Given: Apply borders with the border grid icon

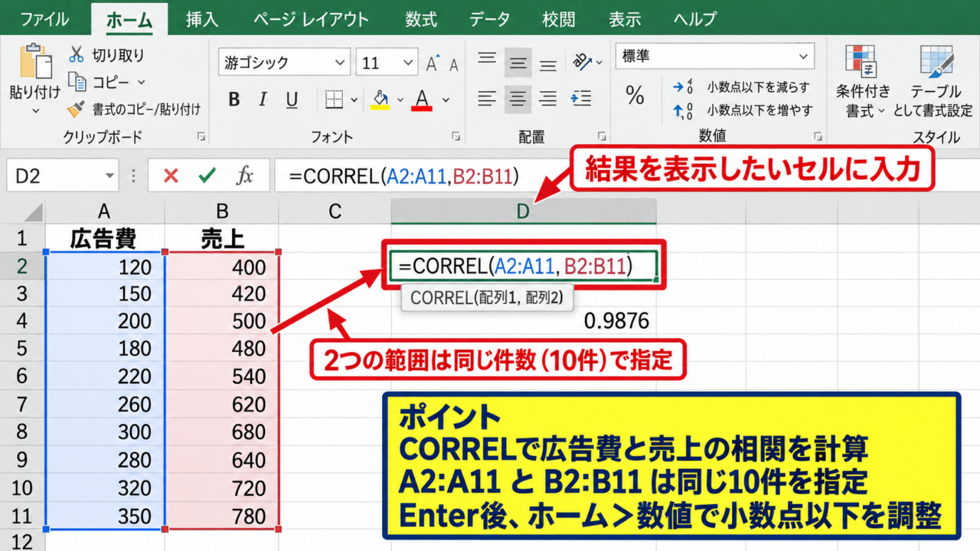Looking at the screenshot, I should 334,99.
